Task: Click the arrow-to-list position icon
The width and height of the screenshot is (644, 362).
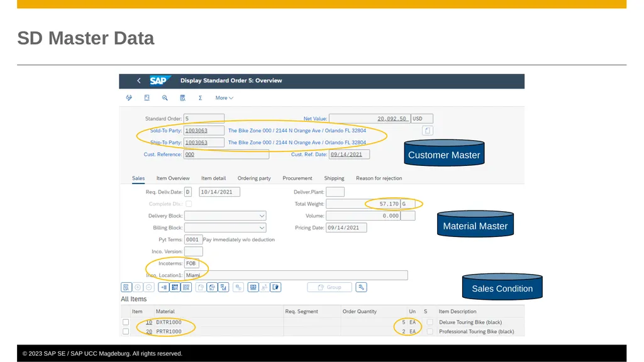Action: (x=164, y=287)
